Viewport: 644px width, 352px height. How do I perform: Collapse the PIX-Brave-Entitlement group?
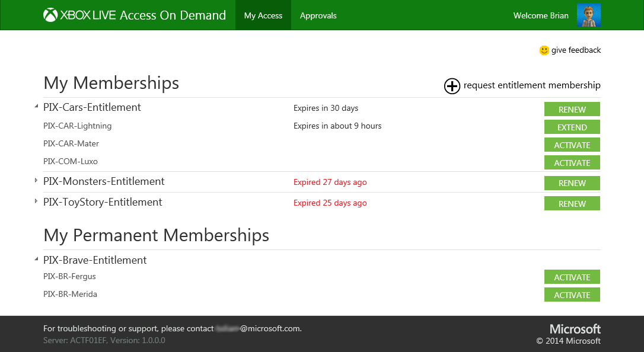pyautogui.click(x=36, y=260)
